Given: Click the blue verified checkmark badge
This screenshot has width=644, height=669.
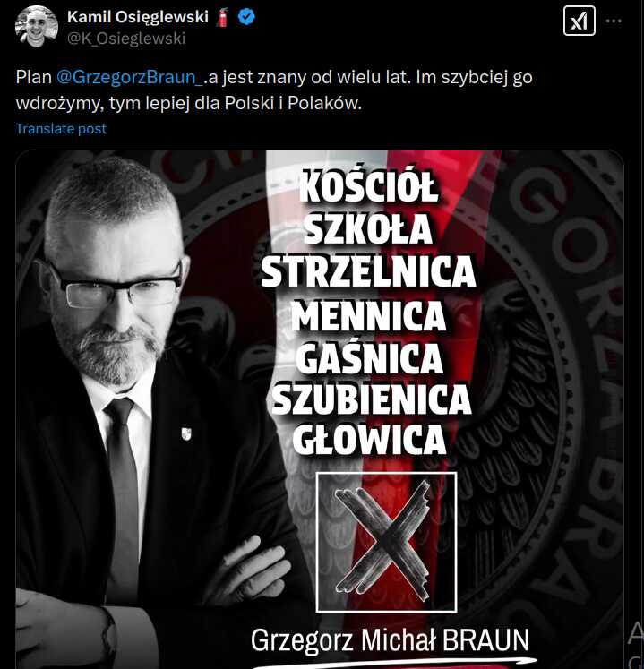Looking at the screenshot, I should tap(246, 17).
